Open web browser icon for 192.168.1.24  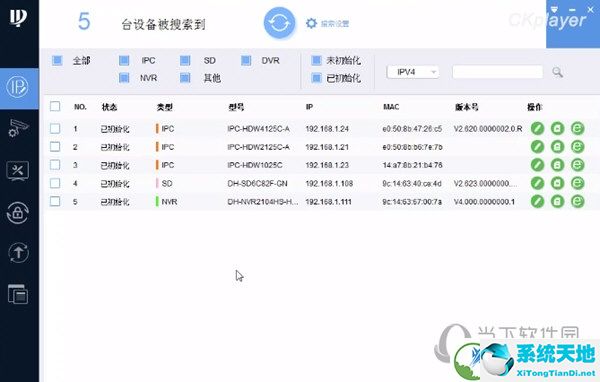point(577,128)
